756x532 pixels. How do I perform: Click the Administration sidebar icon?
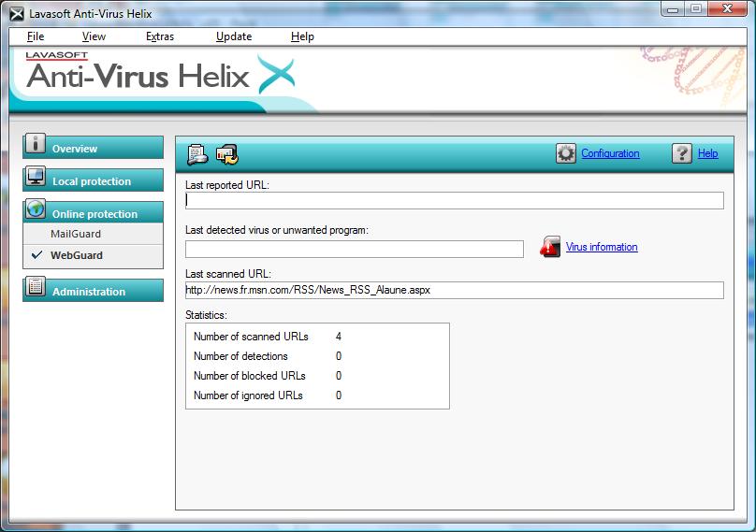click(x=36, y=288)
